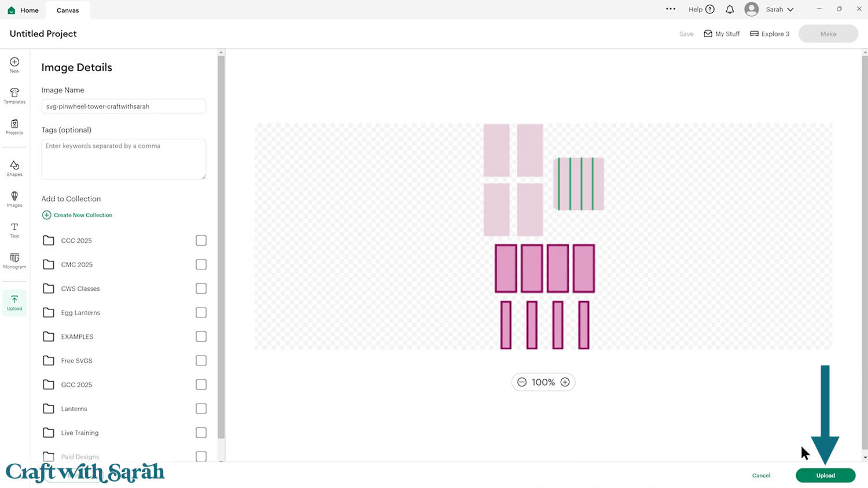Viewport: 868px width, 488px height.
Task: Click the Save button
Action: [x=686, y=34]
